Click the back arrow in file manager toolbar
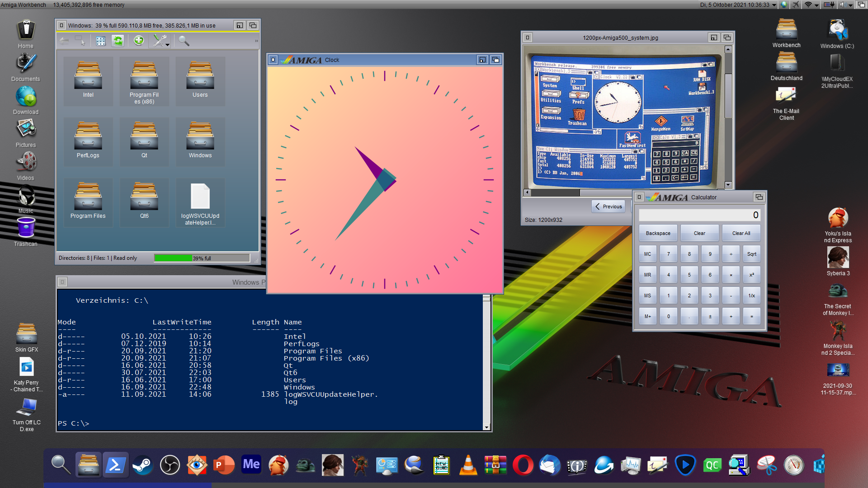Screen dimensions: 868x488 point(65,41)
